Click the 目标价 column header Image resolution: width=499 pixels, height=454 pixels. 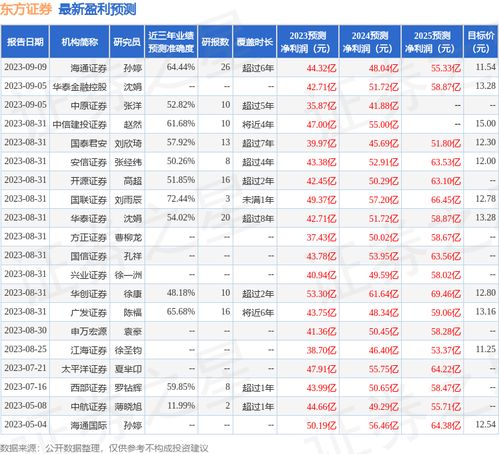[x=481, y=42]
